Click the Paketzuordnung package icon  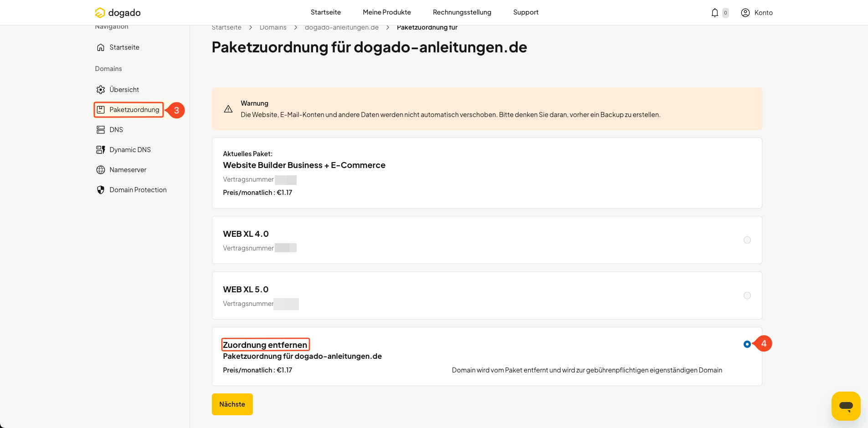click(101, 110)
